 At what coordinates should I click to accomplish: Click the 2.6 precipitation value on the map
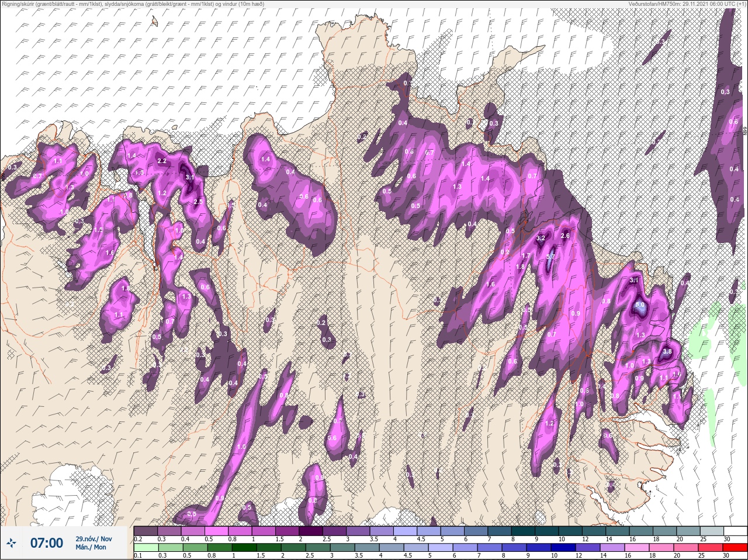565,236
